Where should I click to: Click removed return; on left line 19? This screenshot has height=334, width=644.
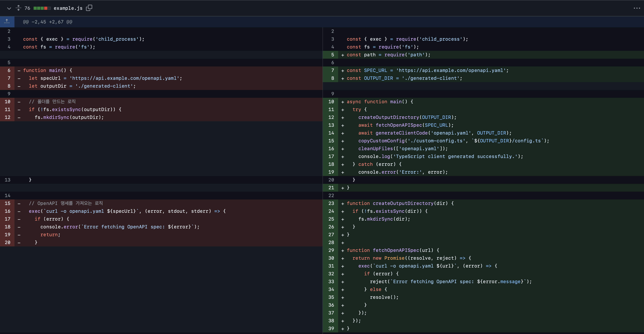(50, 235)
